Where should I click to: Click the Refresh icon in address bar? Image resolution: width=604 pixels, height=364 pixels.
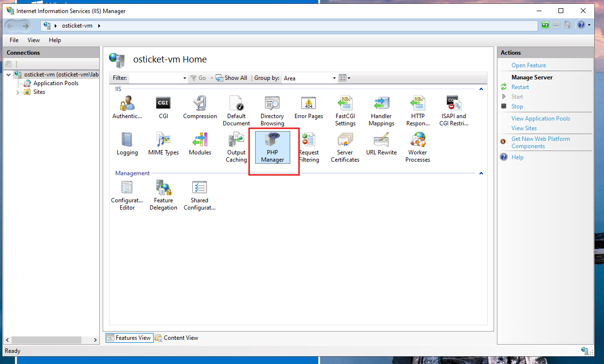[546, 25]
